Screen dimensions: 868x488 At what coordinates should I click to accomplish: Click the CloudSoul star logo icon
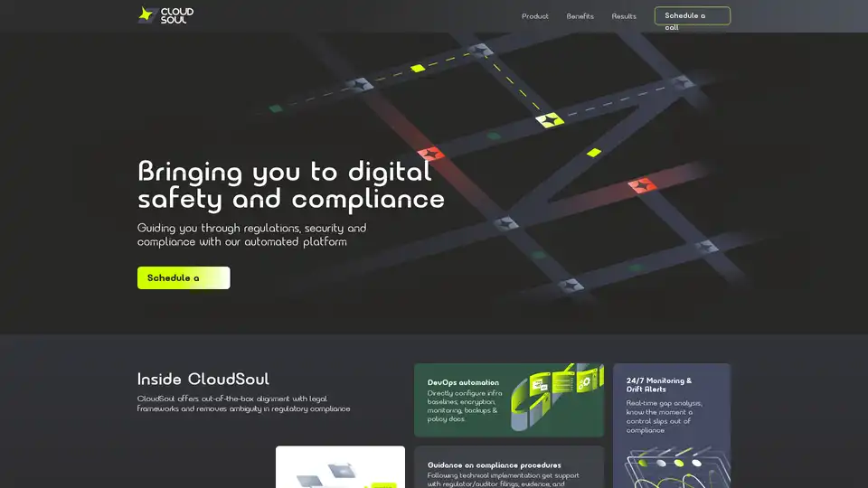coord(147,14)
